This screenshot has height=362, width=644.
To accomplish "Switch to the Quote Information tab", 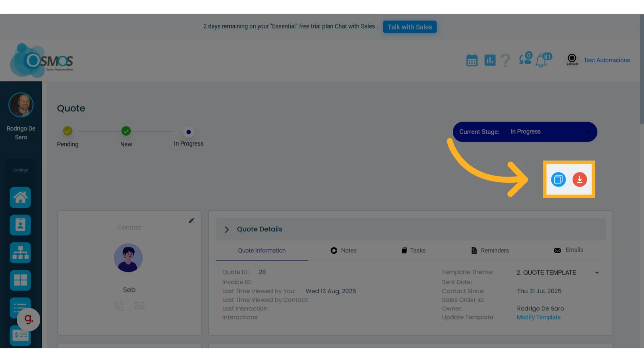I will coord(262,251).
